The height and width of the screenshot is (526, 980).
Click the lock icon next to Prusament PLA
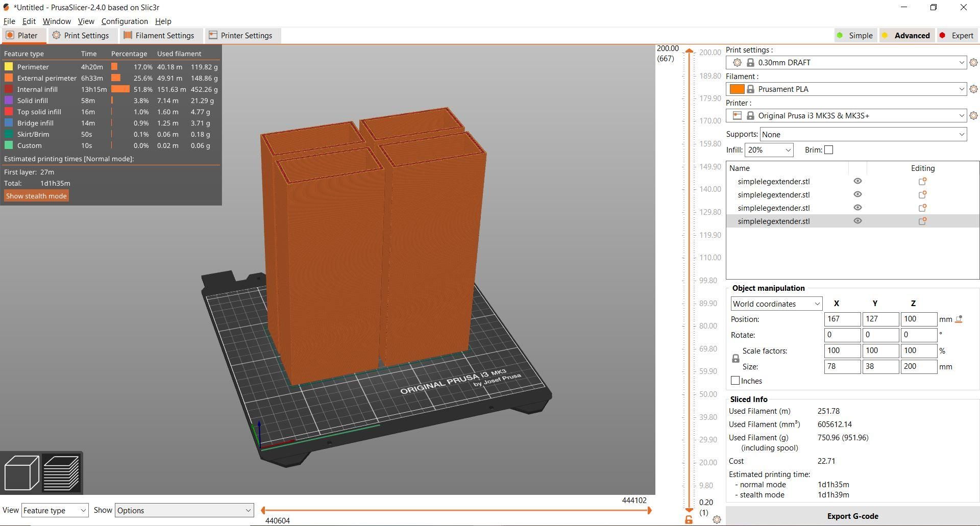[750, 89]
